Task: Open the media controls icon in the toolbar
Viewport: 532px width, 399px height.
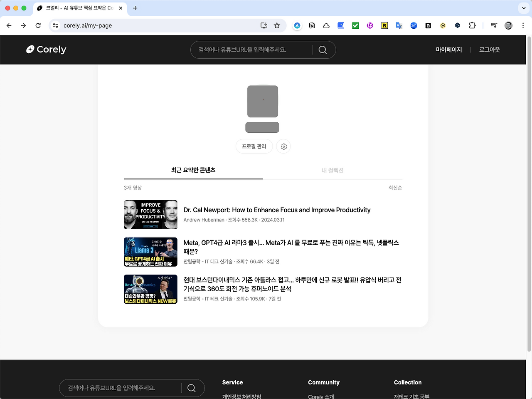Action: pos(494,25)
